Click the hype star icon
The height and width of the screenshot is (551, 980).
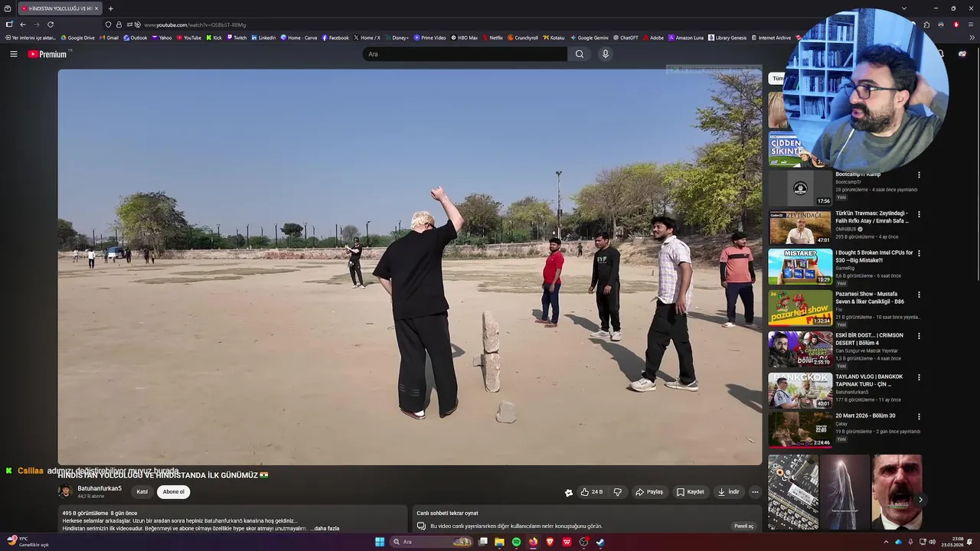tap(568, 493)
